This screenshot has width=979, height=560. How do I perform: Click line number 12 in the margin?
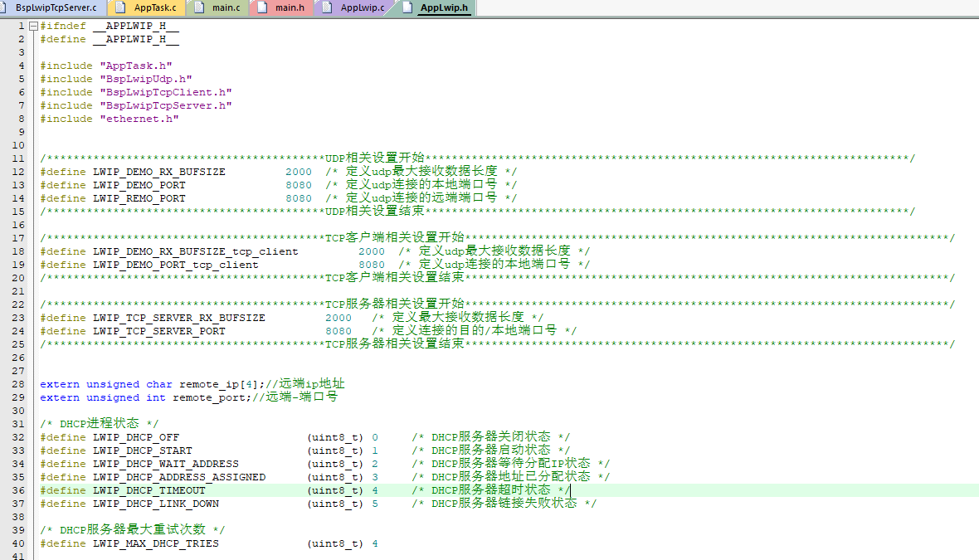(18, 172)
